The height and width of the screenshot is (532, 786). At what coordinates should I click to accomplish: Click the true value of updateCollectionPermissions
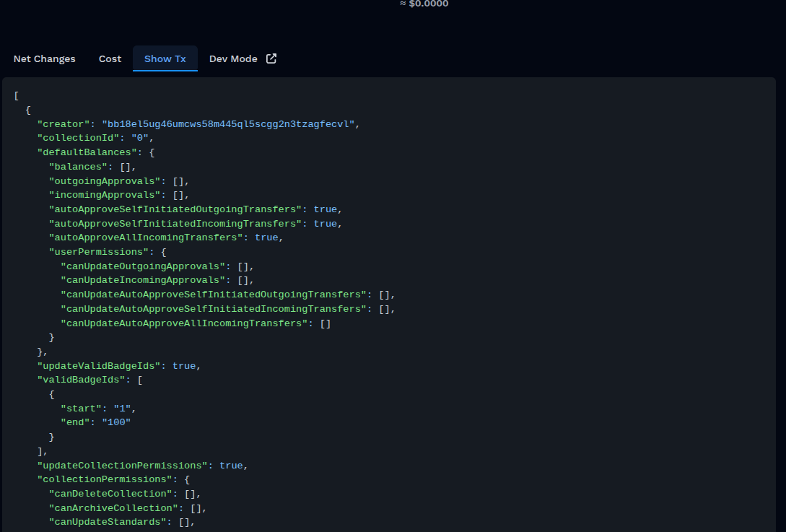231,466
